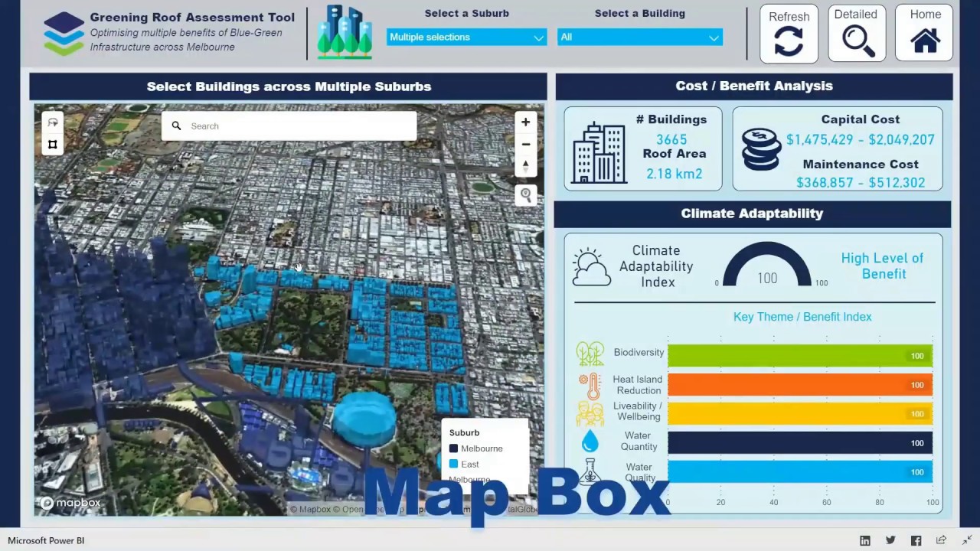Click the Capital Cost range value

pyautogui.click(x=861, y=139)
